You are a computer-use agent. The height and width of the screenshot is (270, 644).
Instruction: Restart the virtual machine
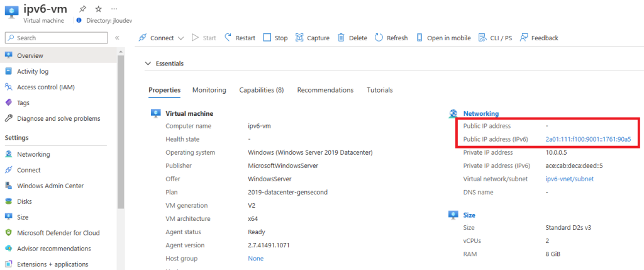click(240, 38)
